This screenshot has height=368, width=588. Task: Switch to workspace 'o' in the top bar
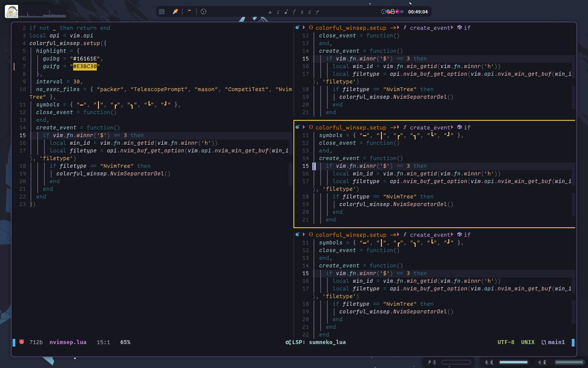pos(309,12)
